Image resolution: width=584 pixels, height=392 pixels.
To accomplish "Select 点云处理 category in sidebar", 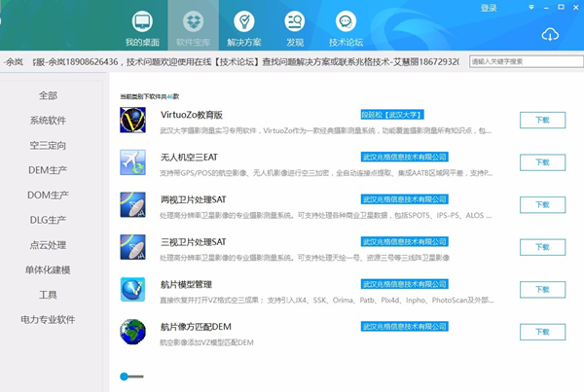I will [48, 244].
